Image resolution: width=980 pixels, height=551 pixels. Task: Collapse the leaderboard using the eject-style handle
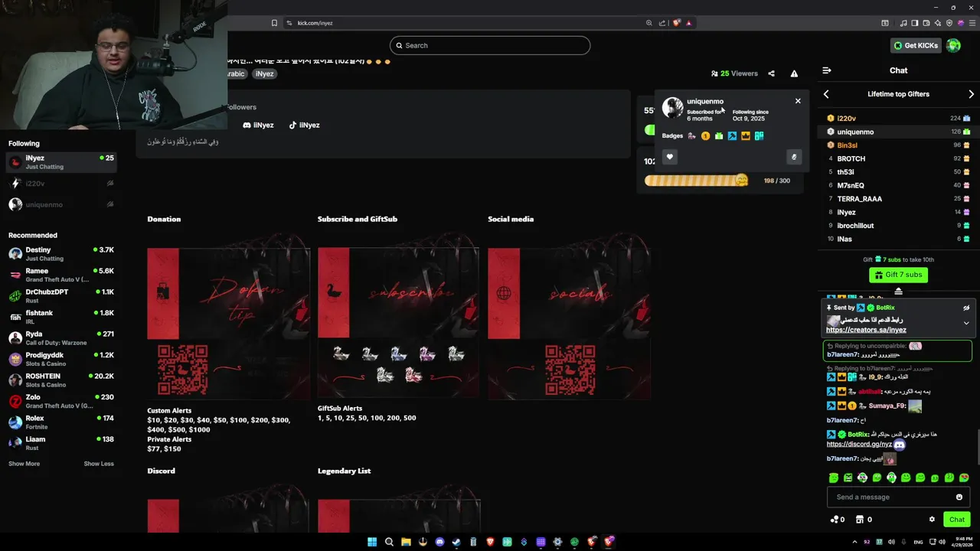click(x=898, y=292)
